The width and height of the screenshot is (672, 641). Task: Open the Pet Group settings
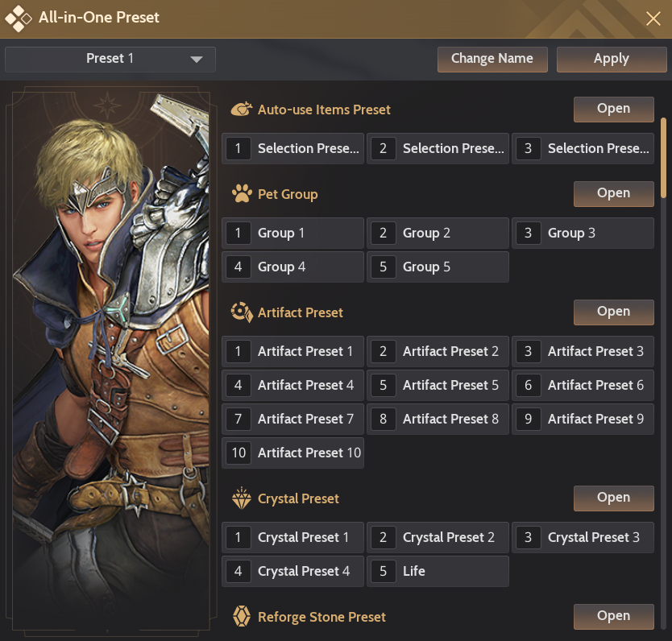613,193
